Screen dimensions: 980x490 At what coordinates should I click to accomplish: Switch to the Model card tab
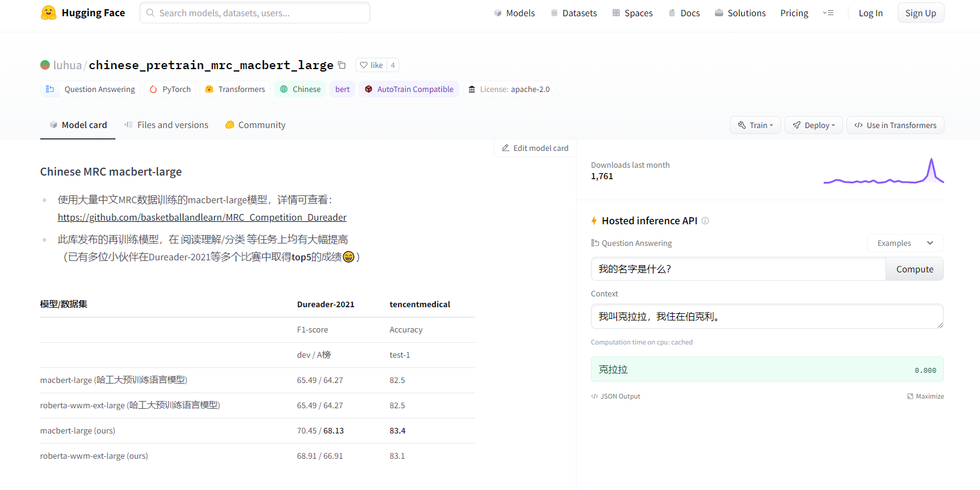coord(78,125)
